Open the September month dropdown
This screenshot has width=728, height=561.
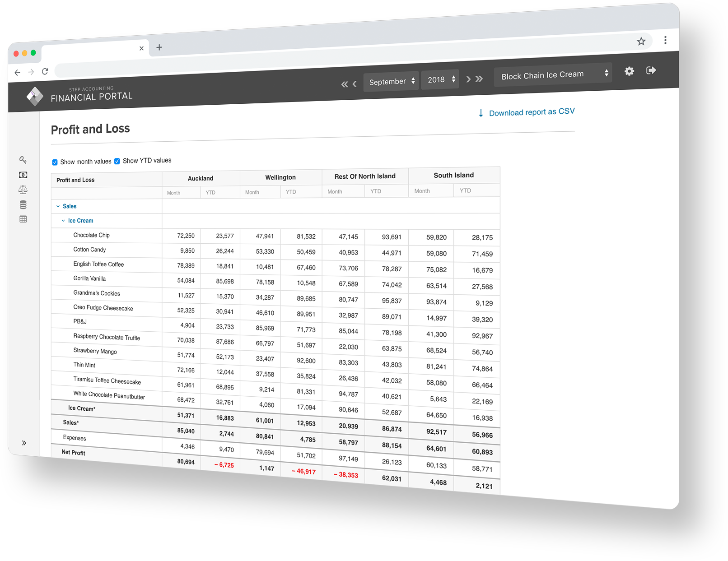[x=391, y=81]
